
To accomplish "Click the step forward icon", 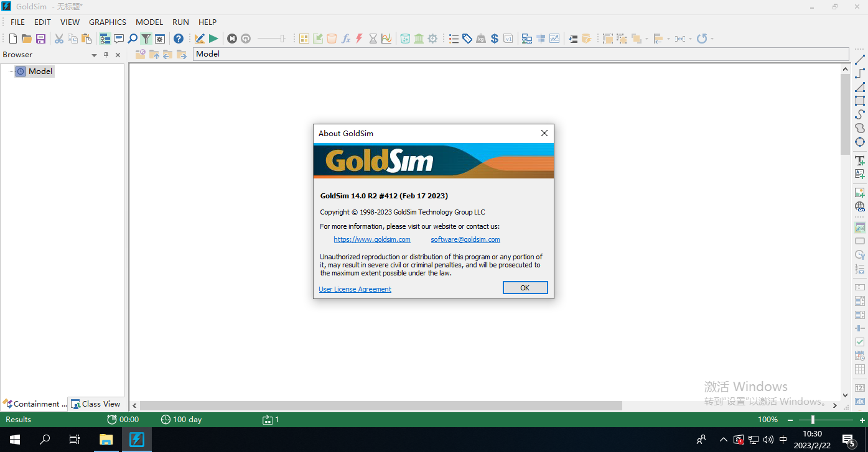I will (x=232, y=39).
